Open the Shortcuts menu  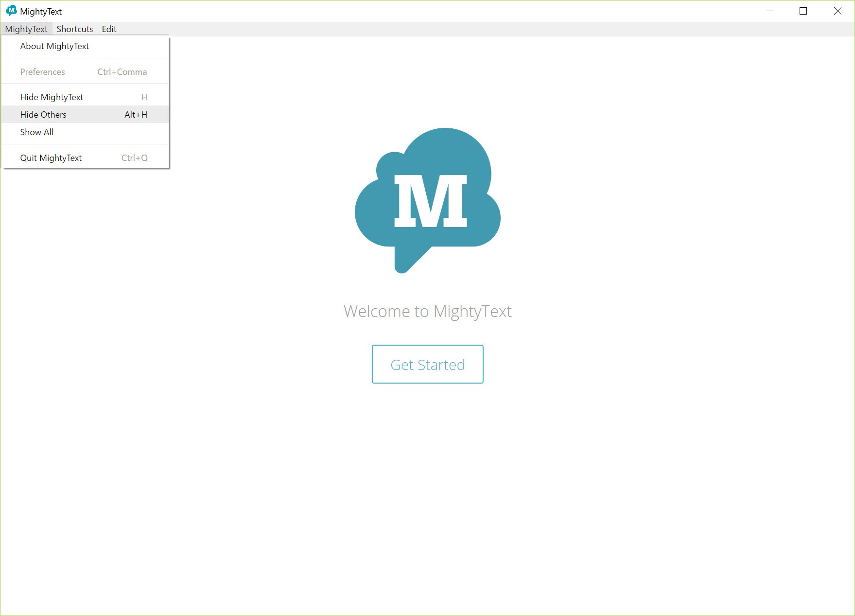(x=74, y=29)
